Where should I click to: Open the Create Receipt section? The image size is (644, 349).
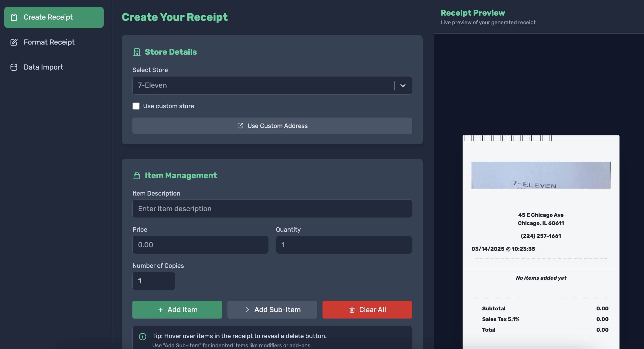pyautogui.click(x=54, y=17)
